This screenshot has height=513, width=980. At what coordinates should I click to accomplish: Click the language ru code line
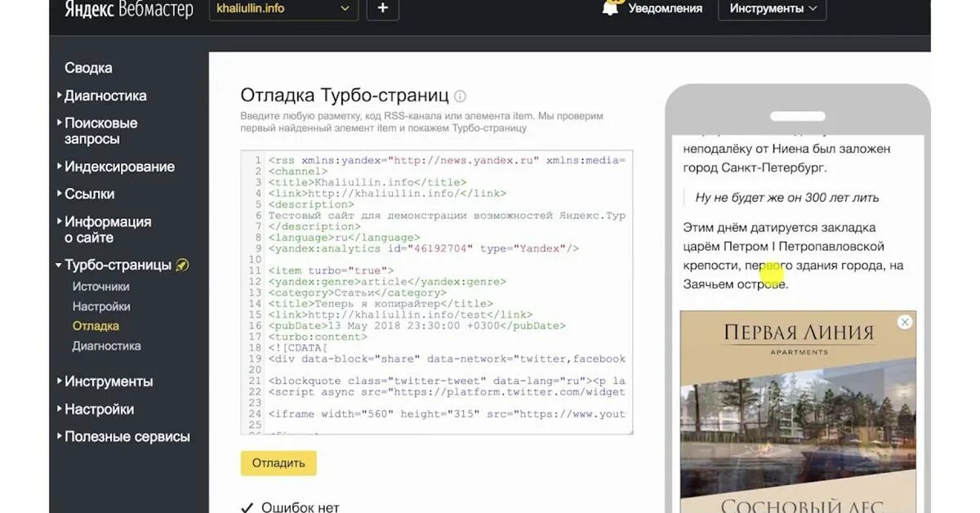tap(344, 237)
